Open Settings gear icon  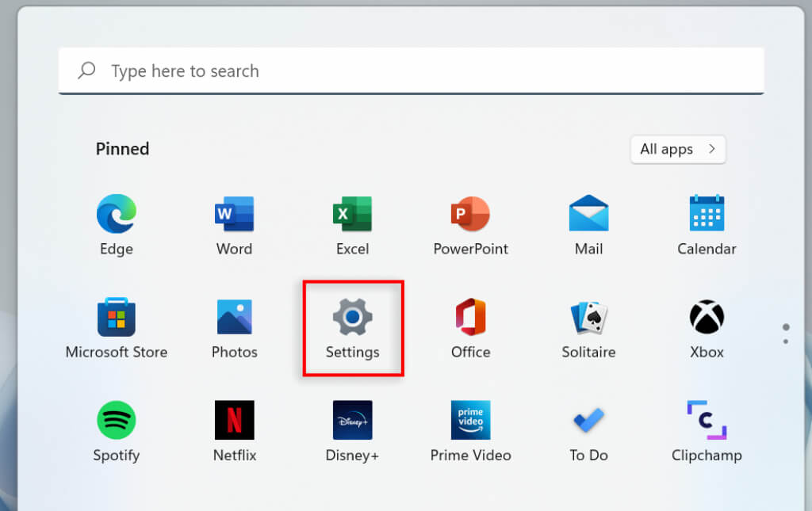(353, 317)
